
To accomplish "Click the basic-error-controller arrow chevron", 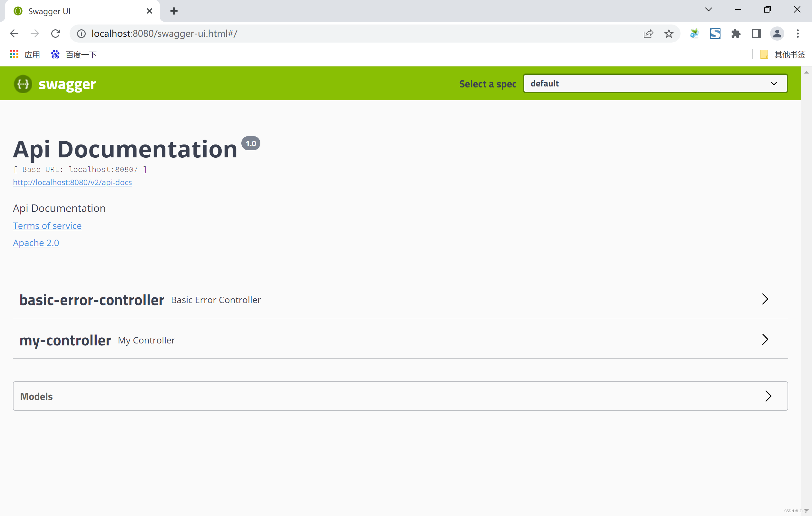I will (x=765, y=299).
